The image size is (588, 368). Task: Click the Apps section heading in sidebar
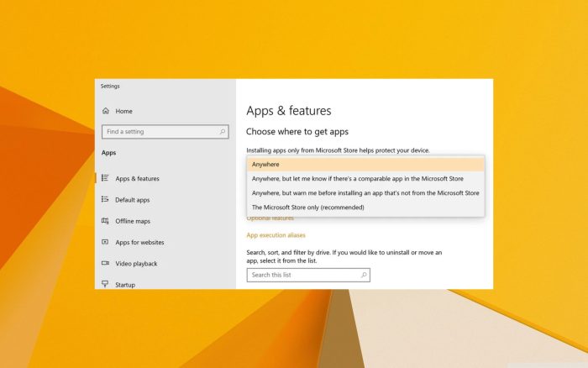point(108,153)
